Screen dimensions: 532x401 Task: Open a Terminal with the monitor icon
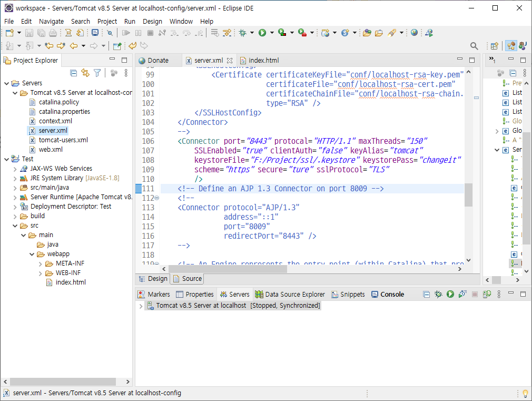(95, 33)
